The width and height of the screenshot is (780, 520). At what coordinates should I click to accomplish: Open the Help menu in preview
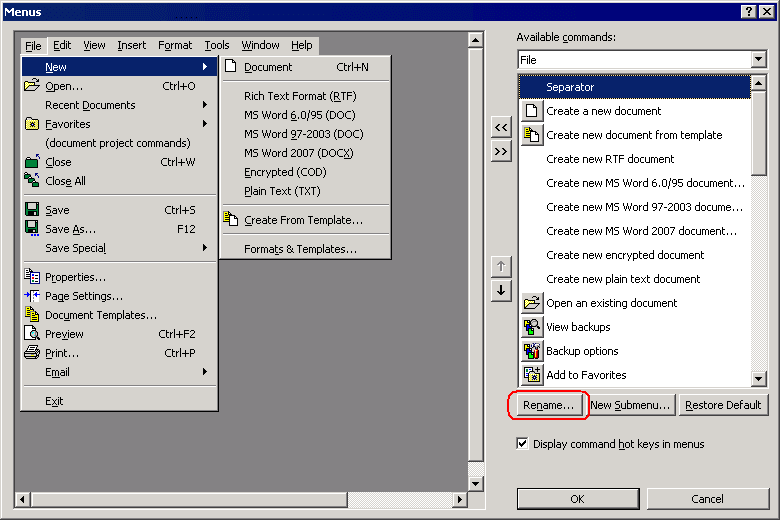tap(301, 45)
